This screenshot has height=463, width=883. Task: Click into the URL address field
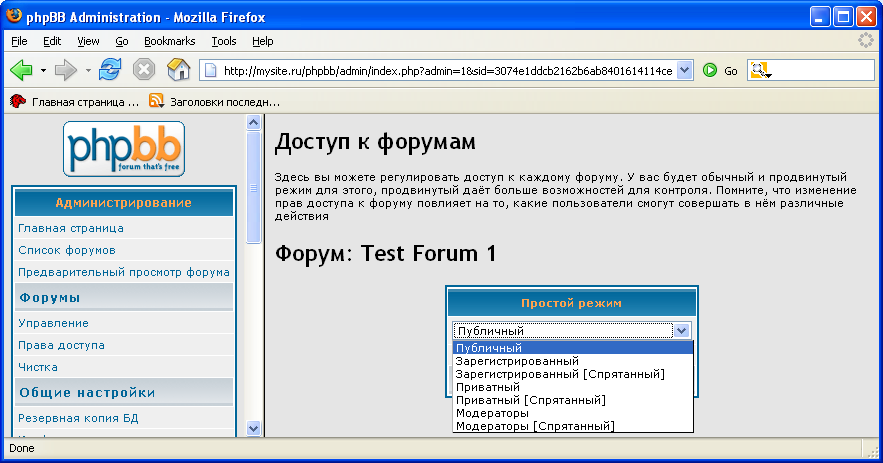448,71
